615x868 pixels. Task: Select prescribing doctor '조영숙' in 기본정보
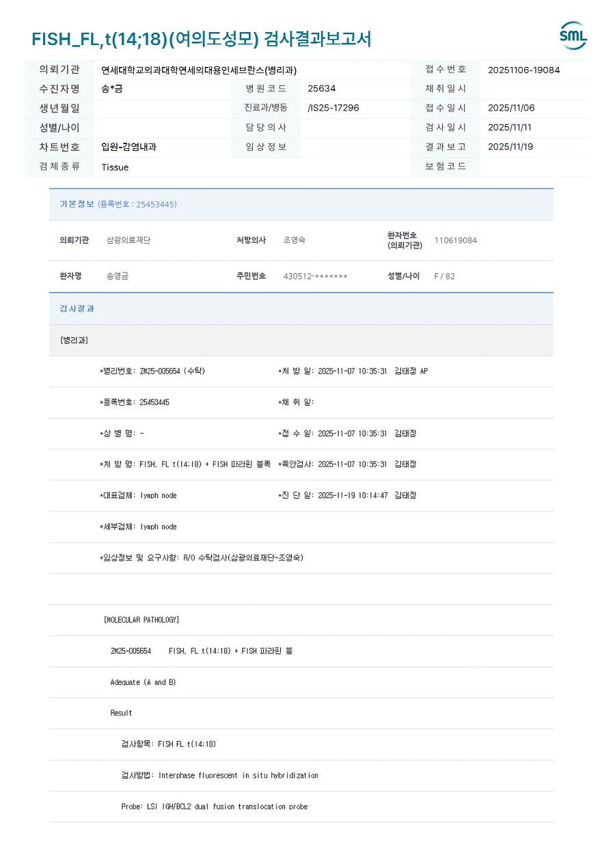tap(295, 240)
